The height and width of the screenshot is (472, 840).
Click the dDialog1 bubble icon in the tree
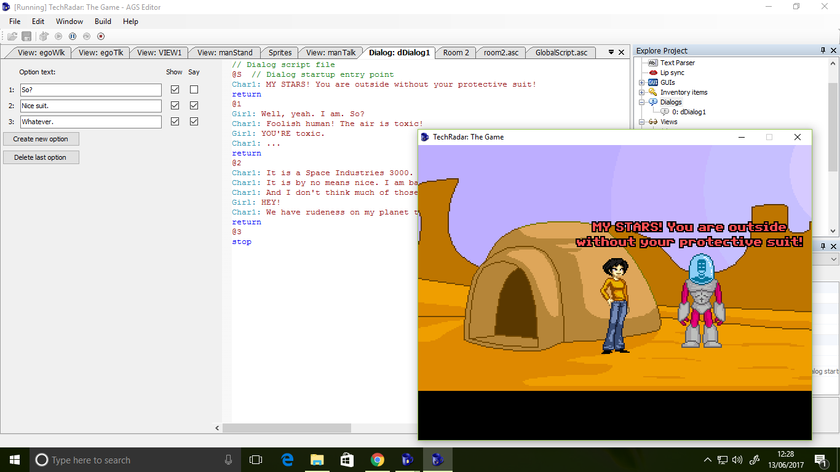(665, 112)
